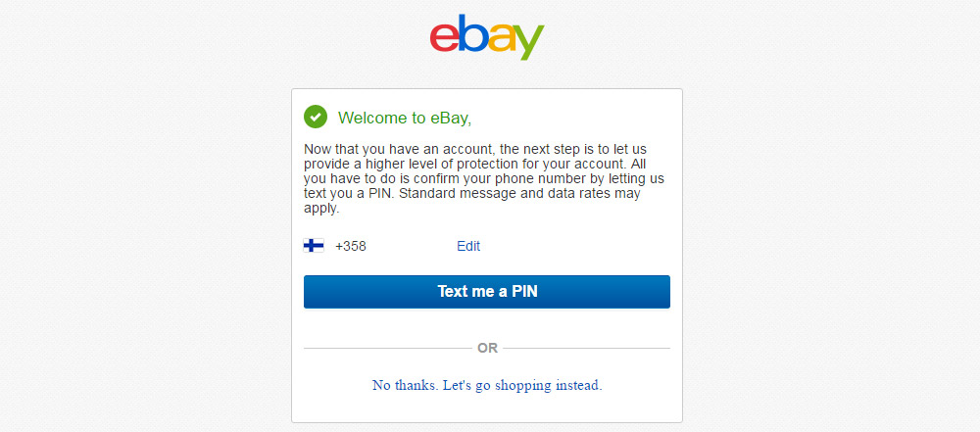Open the Edit phone number link
Image resolution: width=980 pixels, height=432 pixels.
(468, 246)
